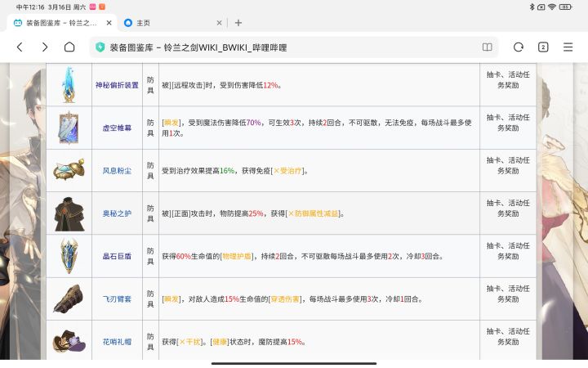Click the Wi-Fi icon in status bar
This screenshot has height=368, width=588.
tap(551, 7)
